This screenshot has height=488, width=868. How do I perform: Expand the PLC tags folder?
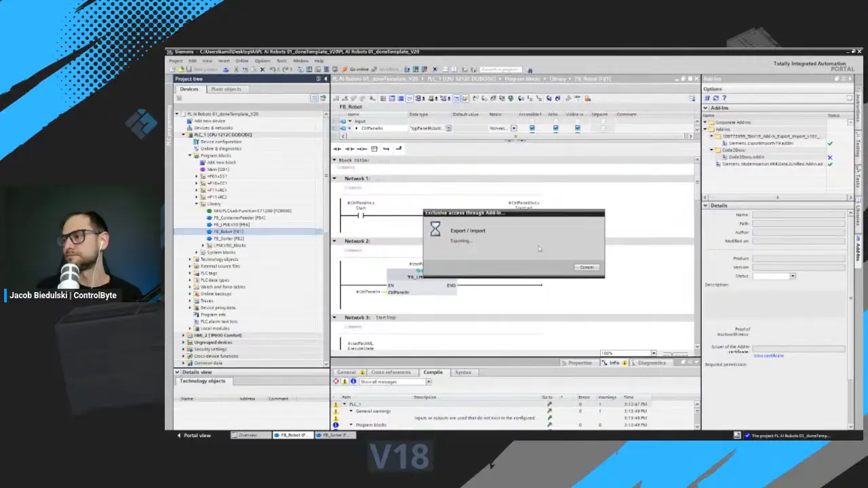[190, 273]
